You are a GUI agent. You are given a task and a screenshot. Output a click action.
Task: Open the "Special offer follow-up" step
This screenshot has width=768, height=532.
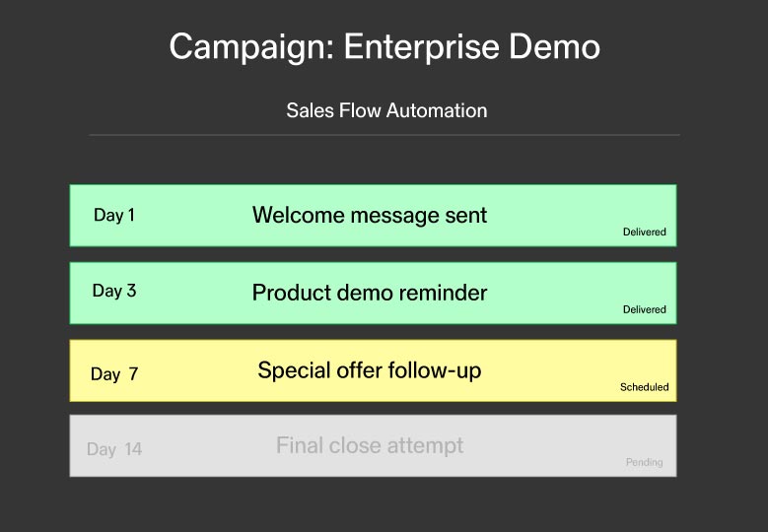click(x=370, y=370)
